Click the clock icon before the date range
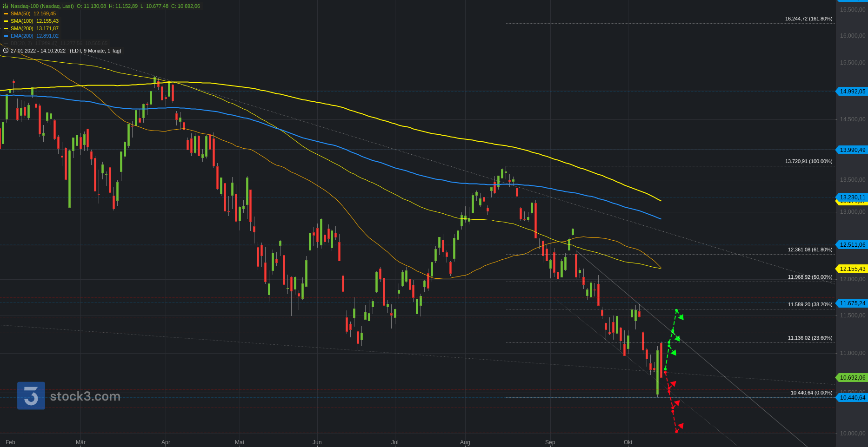 tap(6, 51)
